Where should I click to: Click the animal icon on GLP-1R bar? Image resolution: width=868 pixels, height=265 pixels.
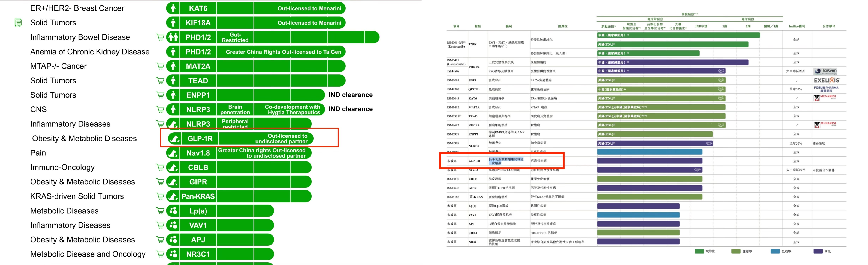174,138
